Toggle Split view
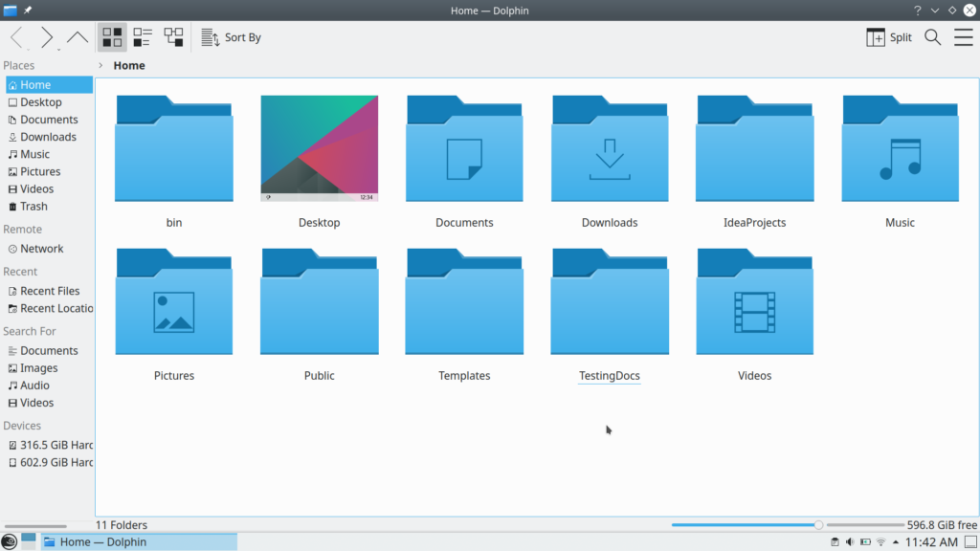This screenshot has width=980, height=551. (889, 37)
